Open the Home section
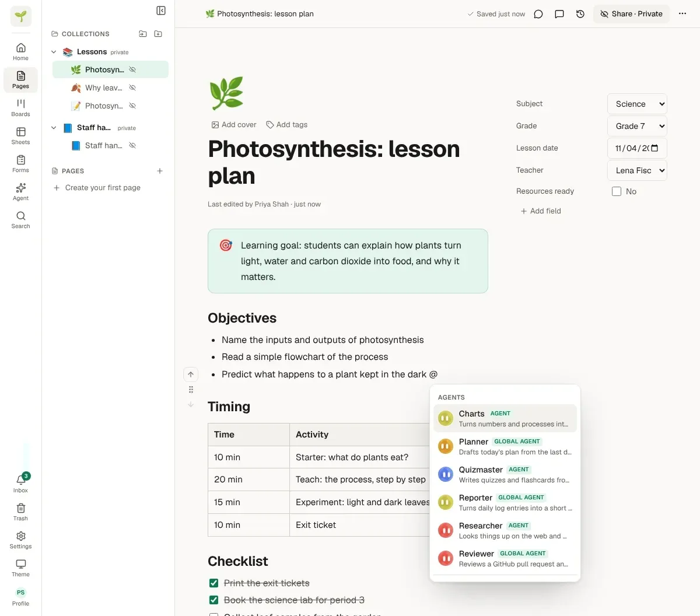The width and height of the screenshot is (700, 616). pos(20,52)
